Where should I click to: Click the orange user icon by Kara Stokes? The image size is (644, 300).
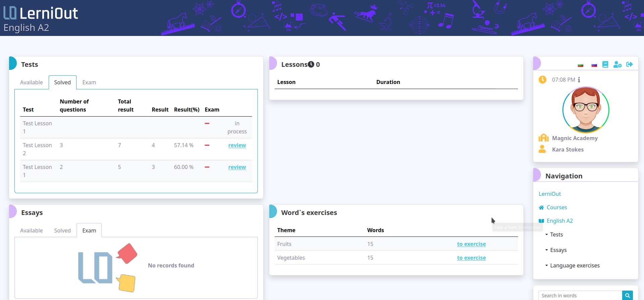pos(542,149)
